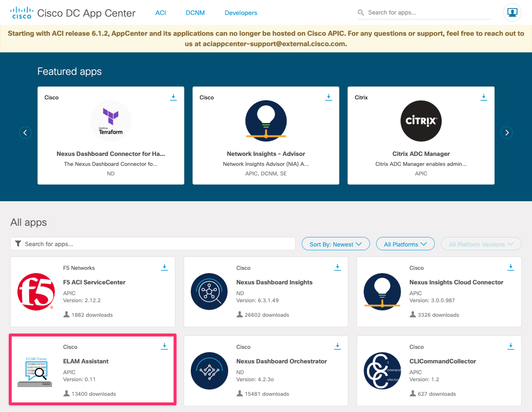Click download icon for CLICommandCollector
The image size is (532, 412).
coord(511,346)
